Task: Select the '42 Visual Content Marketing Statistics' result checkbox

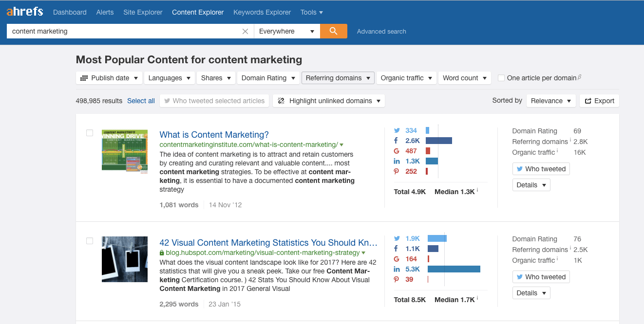Action: click(x=90, y=241)
